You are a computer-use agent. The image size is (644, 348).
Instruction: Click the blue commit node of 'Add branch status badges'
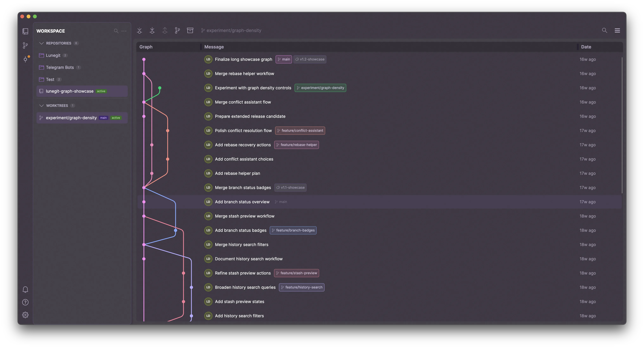pos(176,230)
